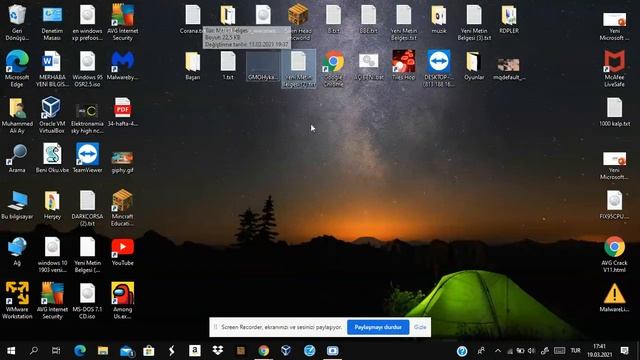This screenshot has width=640, height=360.
Task: Launch Malwarebytes desktop shortcut
Action: click(x=122, y=65)
